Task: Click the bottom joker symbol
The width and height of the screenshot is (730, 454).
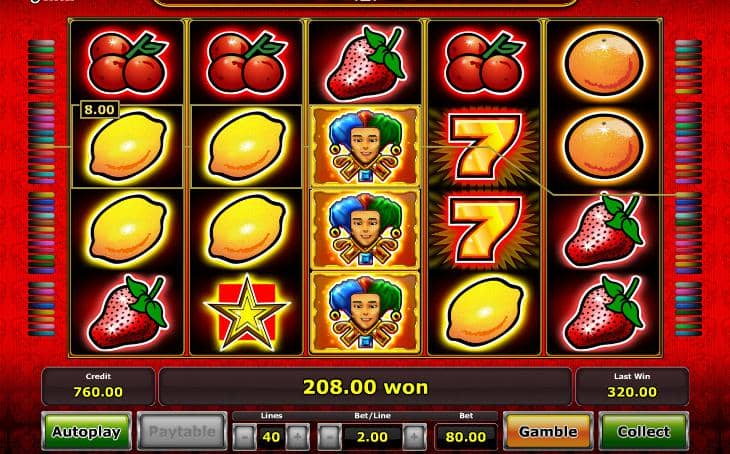Action: pyautogui.click(x=365, y=312)
